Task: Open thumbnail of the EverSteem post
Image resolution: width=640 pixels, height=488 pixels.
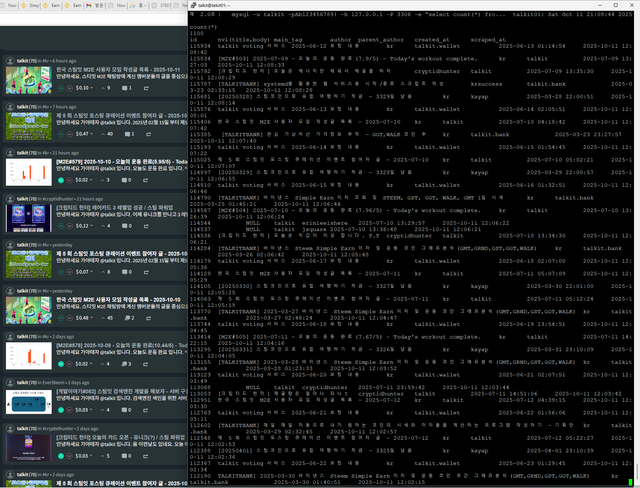Action: [29, 402]
